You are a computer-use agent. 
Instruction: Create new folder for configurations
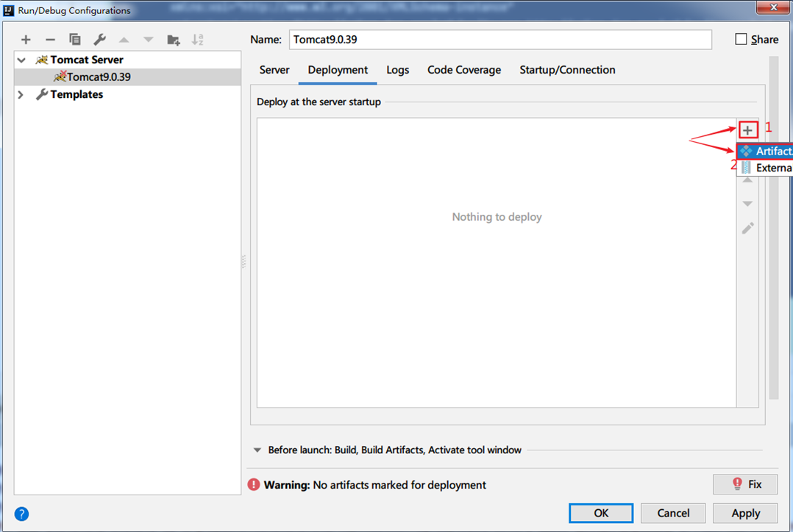click(x=174, y=40)
